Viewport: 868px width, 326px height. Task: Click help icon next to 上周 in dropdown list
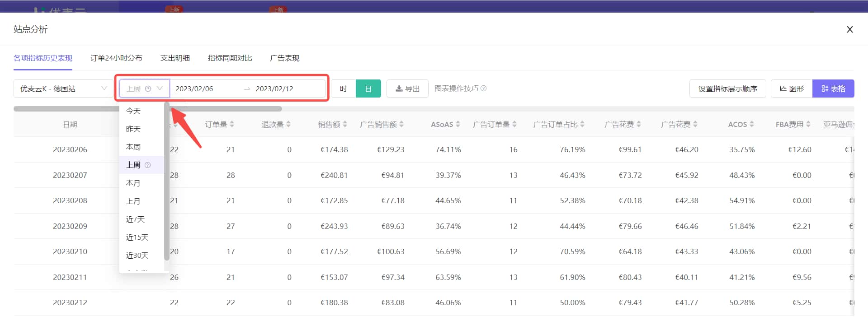click(147, 165)
